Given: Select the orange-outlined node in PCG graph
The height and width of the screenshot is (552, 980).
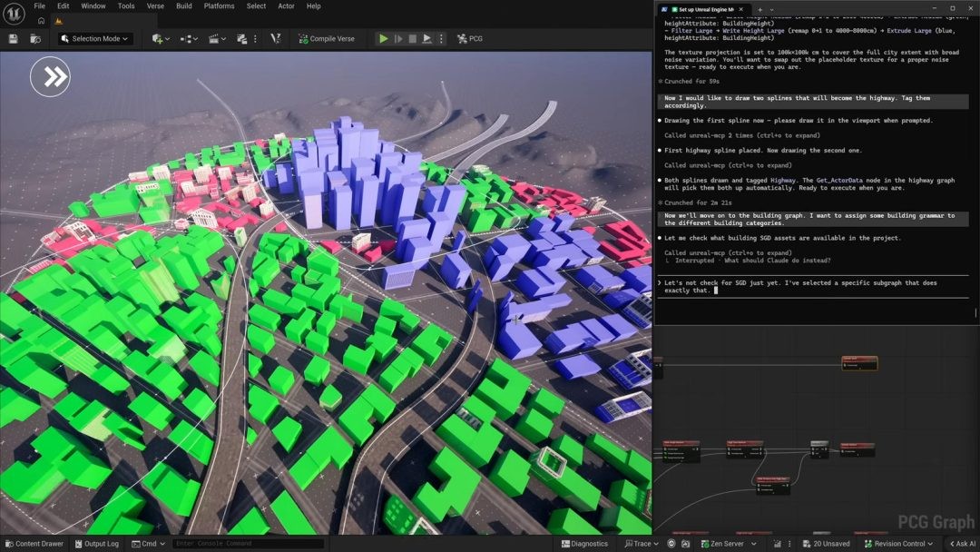Looking at the screenshot, I should tap(859, 362).
